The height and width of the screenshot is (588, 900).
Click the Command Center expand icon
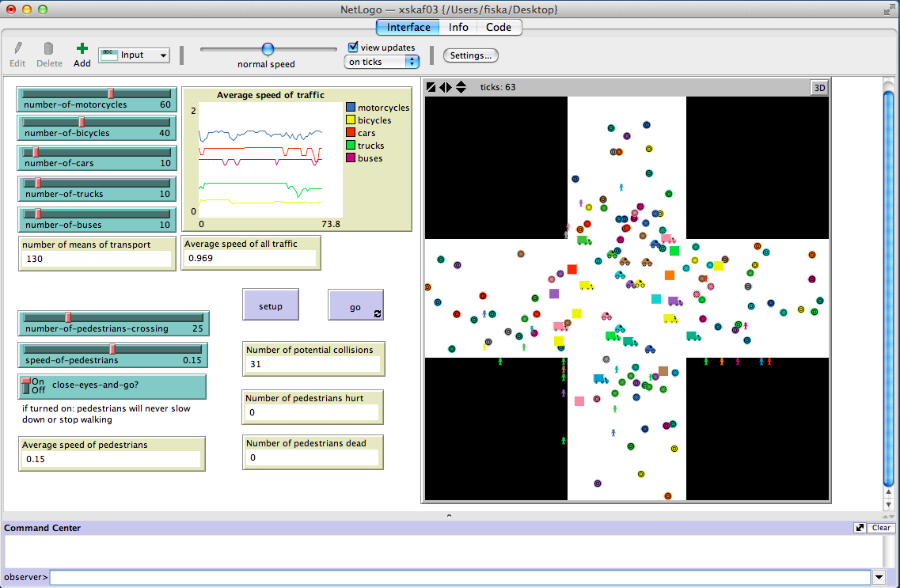point(860,528)
